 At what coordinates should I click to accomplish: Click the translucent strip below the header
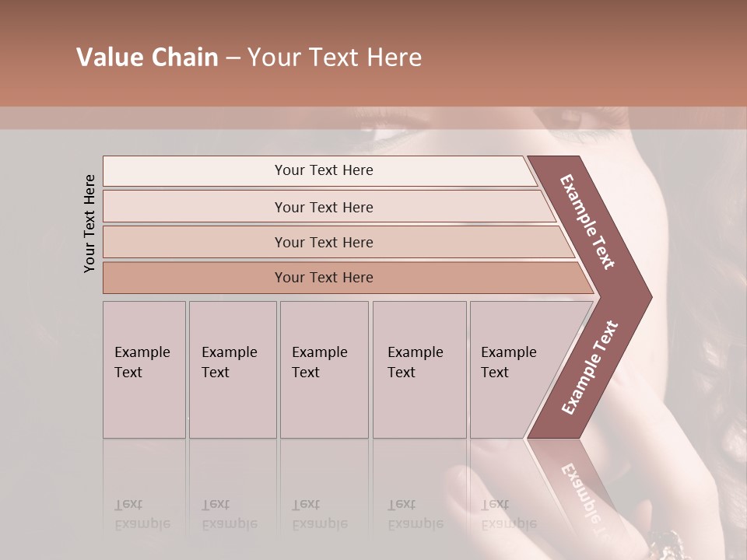click(373, 117)
